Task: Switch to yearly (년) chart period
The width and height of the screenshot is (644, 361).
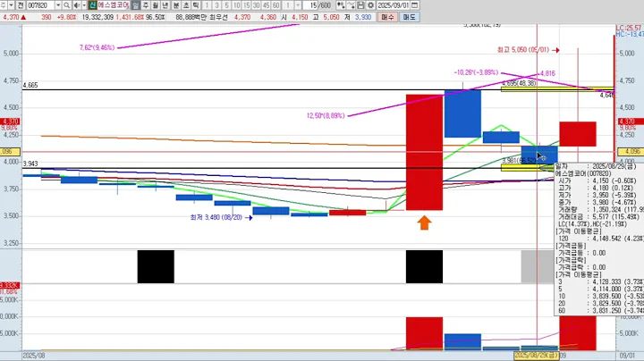Action: (165, 5)
